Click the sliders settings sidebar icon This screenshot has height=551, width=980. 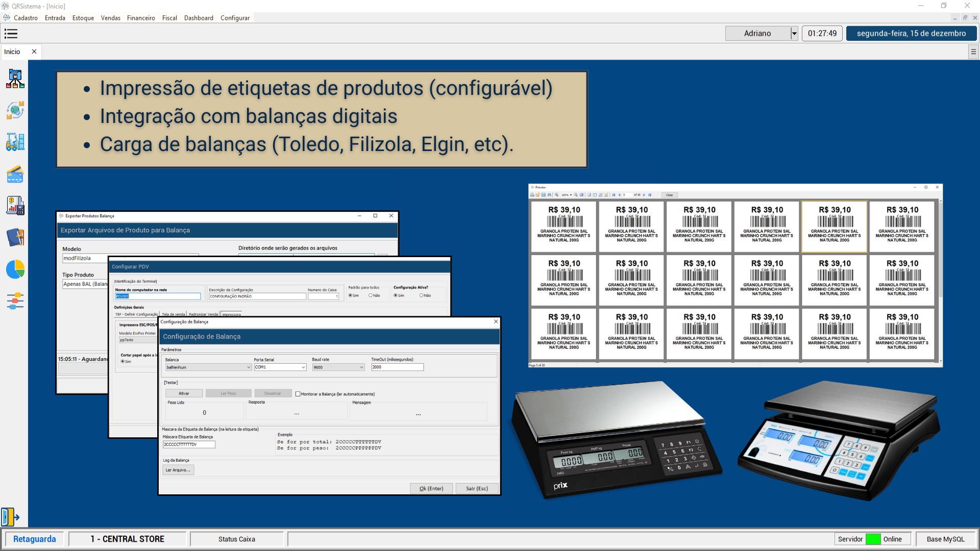[x=15, y=301]
